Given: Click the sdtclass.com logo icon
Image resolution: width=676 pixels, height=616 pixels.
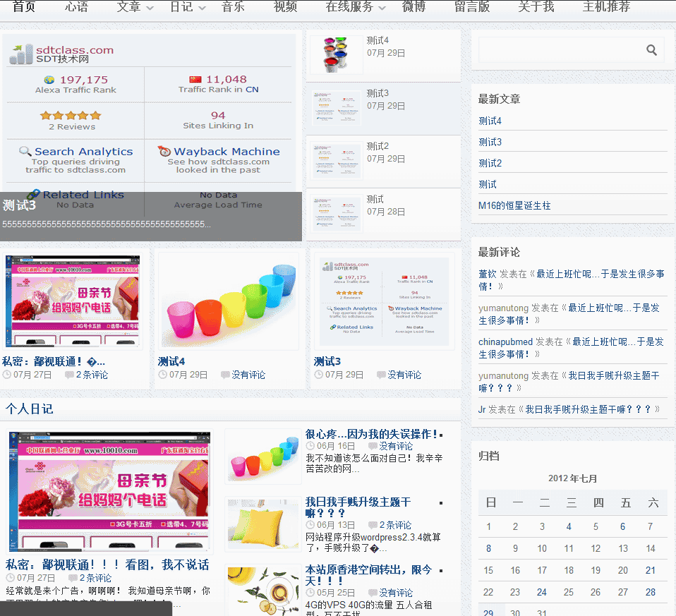Looking at the screenshot, I should pos(21,54).
